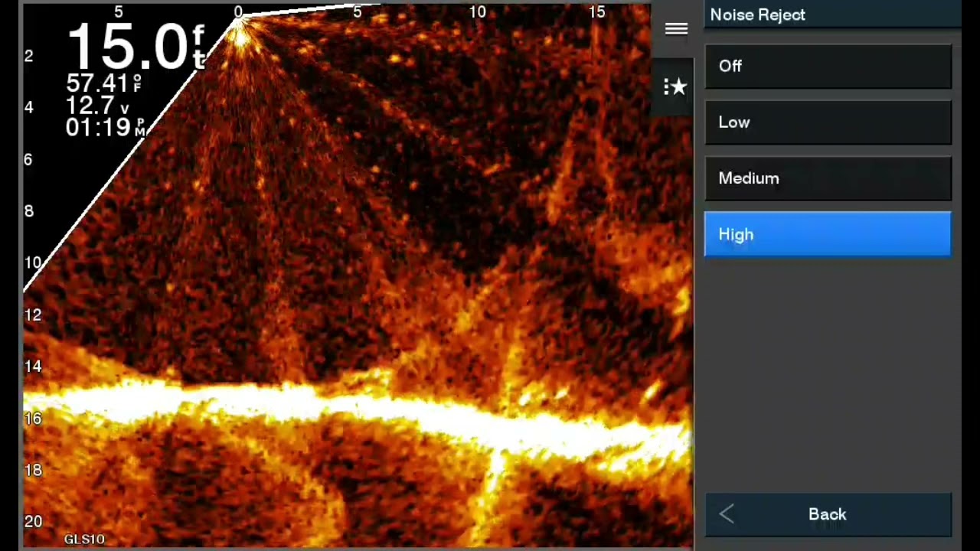The width and height of the screenshot is (980, 551).
Task: Select the 01:19 PM clock display
Action: 105,128
